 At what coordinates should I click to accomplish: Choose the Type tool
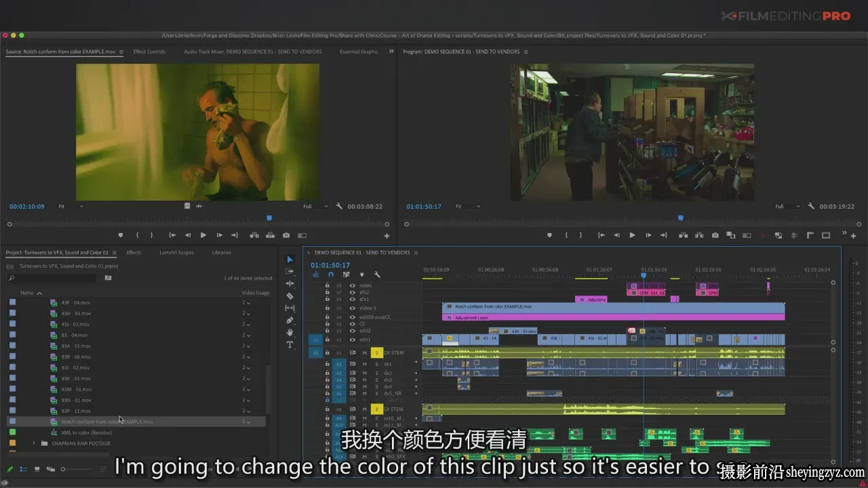click(290, 345)
